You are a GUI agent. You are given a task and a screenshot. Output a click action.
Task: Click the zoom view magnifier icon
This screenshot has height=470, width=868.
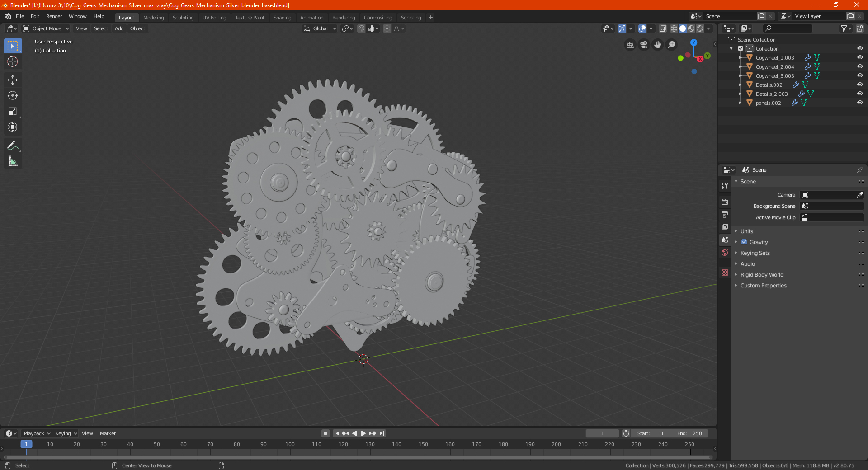click(672, 45)
